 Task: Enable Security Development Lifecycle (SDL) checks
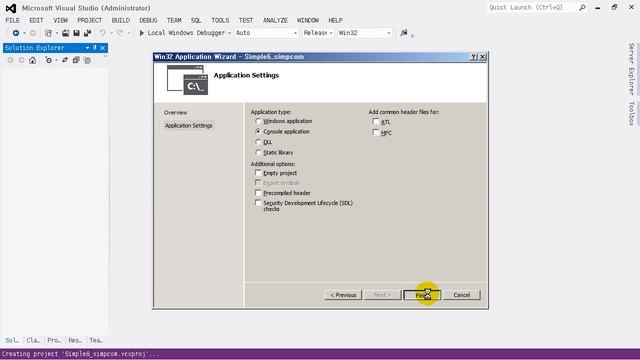point(258,203)
